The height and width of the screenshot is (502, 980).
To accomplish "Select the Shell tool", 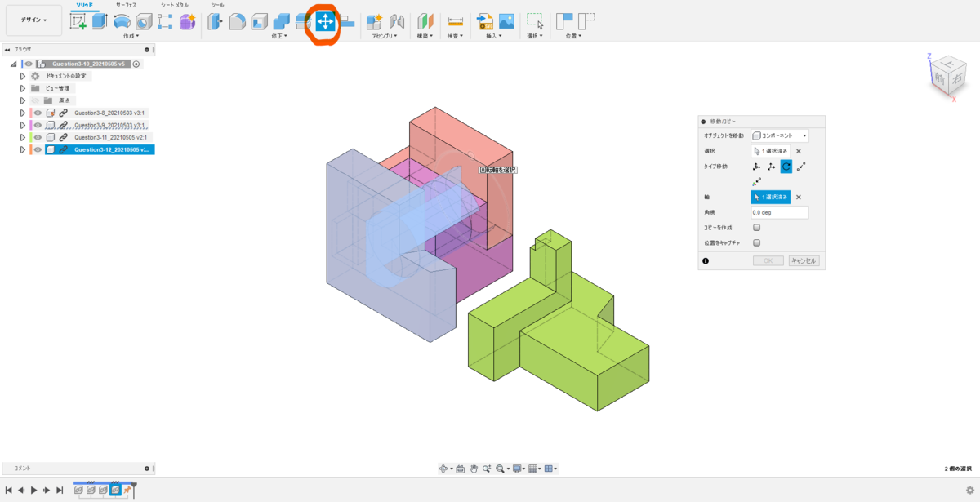I will (260, 22).
